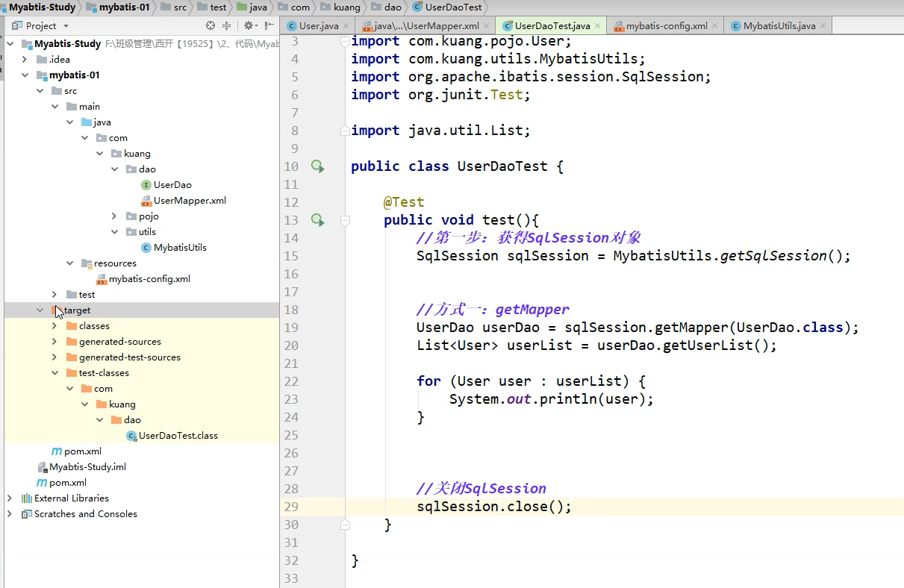The image size is (904, 588).
Task: Click the blue java source folder icon
Action: tap(87, 122)
